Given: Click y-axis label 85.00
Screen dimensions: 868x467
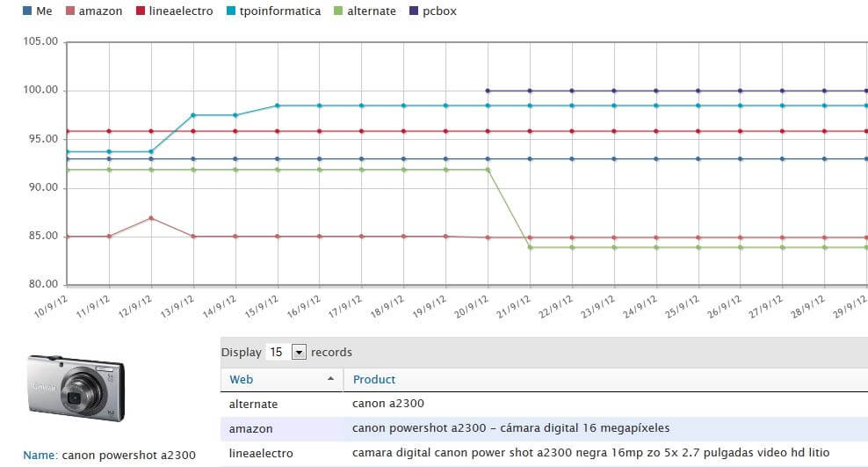Looking at the screenshot, I should 44,236.
